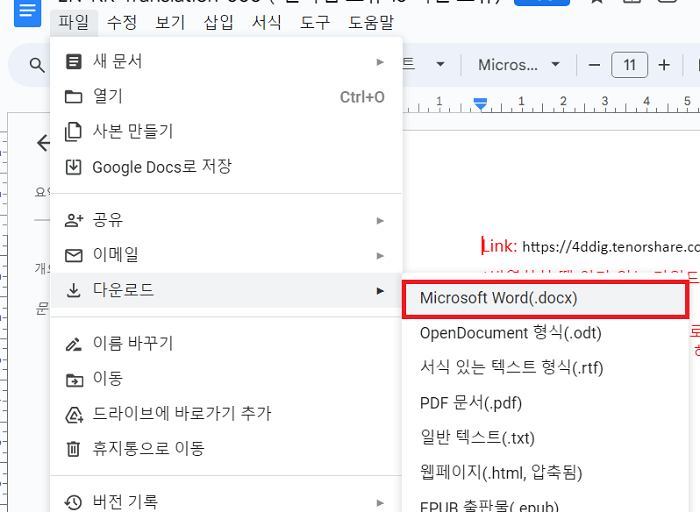Open the 파일 menu

tap(74, 22)
